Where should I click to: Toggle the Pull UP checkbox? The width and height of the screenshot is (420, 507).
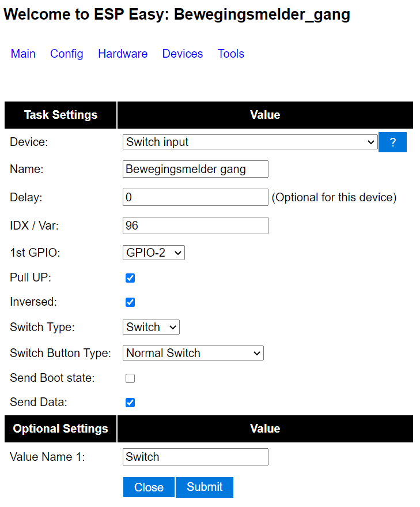[x=130, y=278]
